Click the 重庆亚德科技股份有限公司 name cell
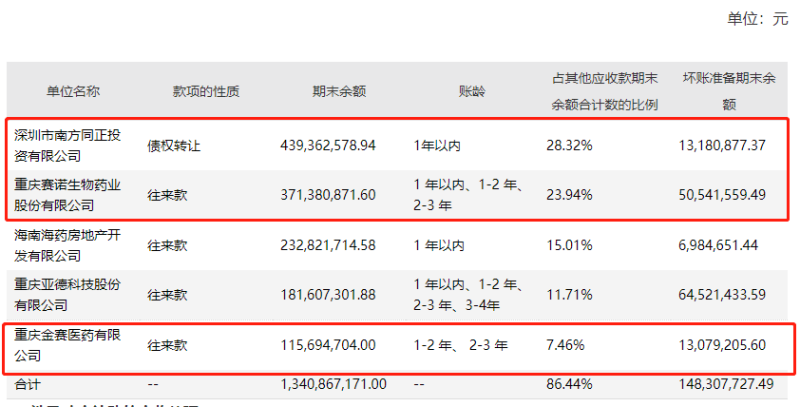Viewport: 800px width, 407px height. (x=67, y=295)
